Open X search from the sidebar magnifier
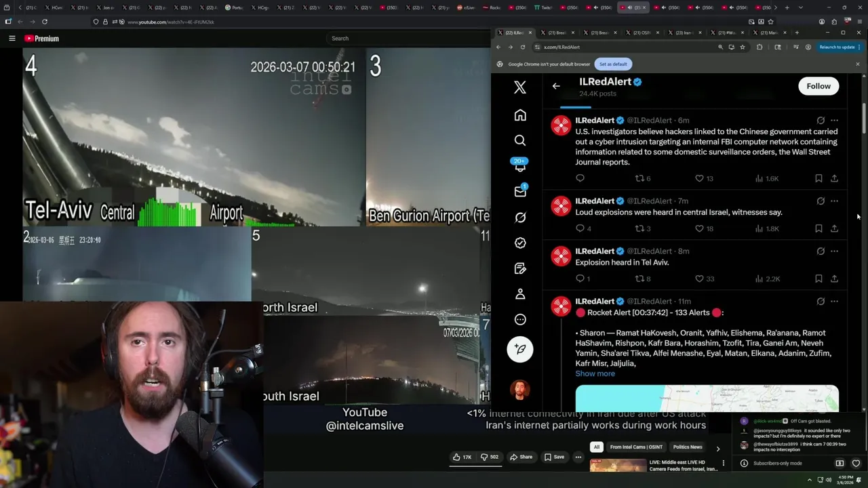868x488 pixels. pyautogui.click(x=520, y=140)
